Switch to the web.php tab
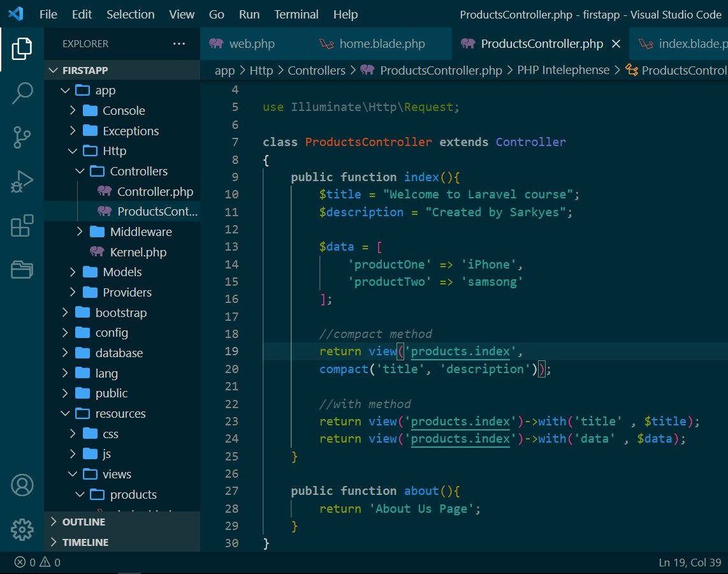 click(x=254, y=43)
